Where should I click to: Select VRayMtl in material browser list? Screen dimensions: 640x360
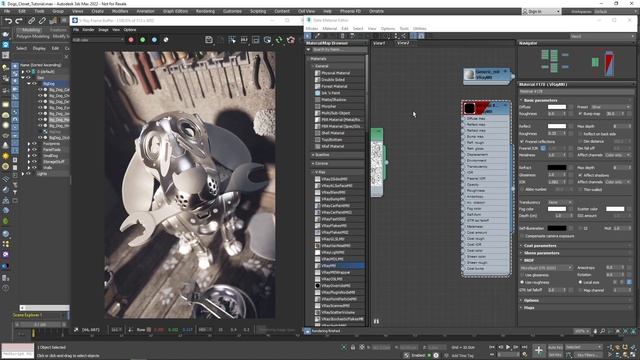(338, 266)
